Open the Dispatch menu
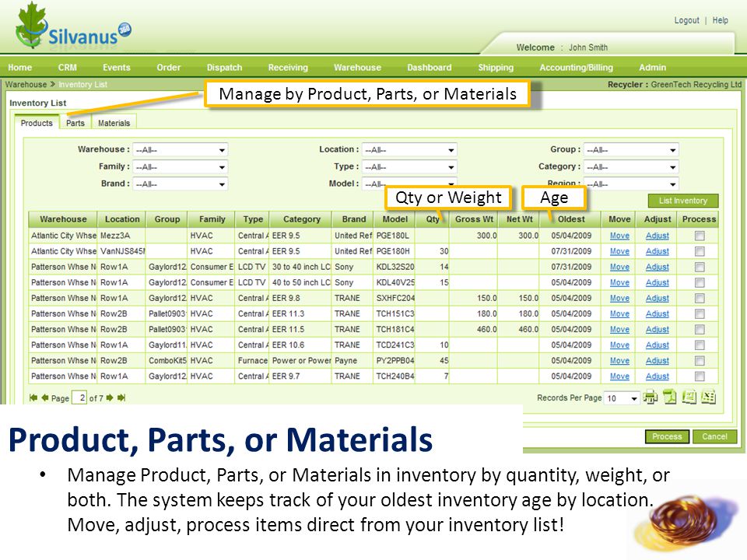 pyautogui.click(x=224, y=68)
